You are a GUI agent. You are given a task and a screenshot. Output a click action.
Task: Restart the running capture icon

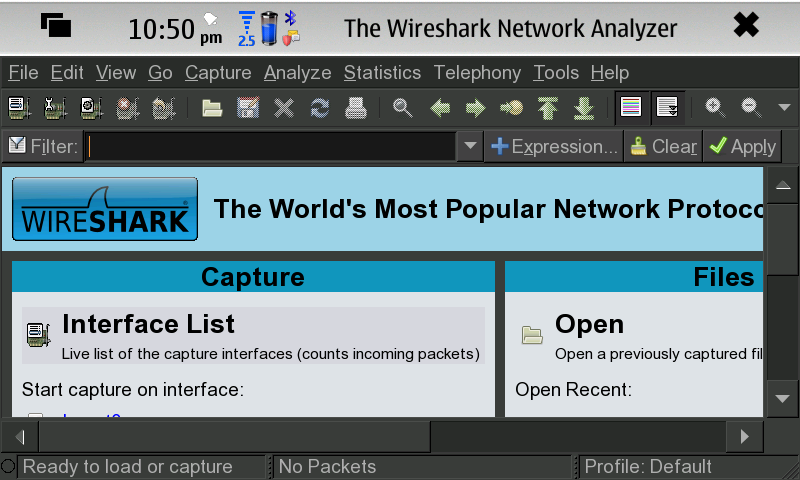tap(163, 108)
